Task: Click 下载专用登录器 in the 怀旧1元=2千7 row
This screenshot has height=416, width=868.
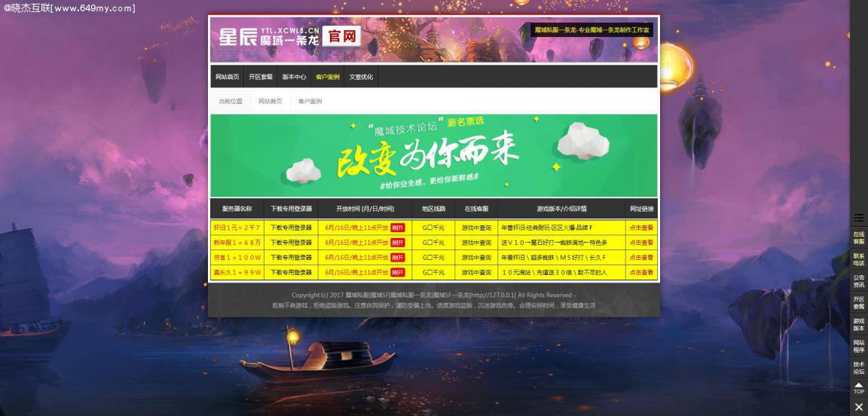Action: point(291,228)
